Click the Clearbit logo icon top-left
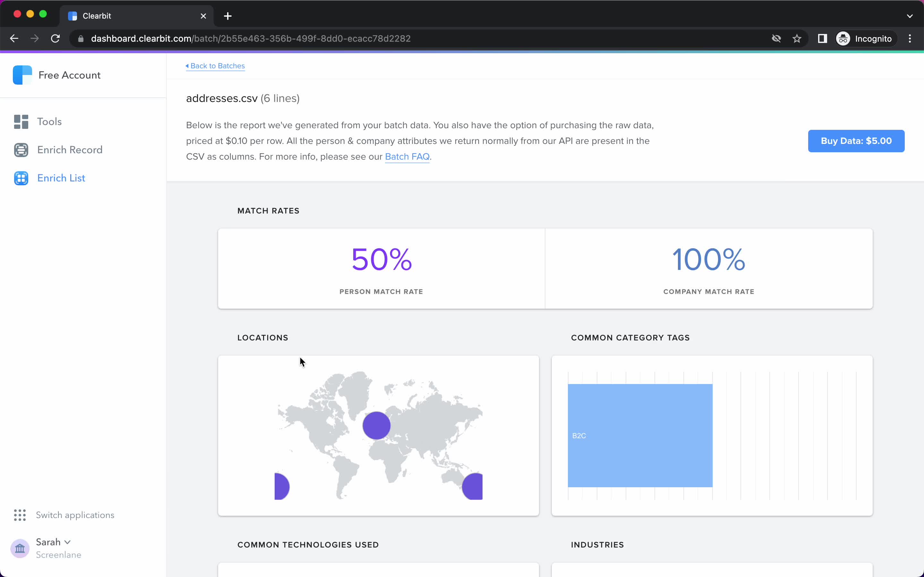The image size is (924, 577). point(22,75)
